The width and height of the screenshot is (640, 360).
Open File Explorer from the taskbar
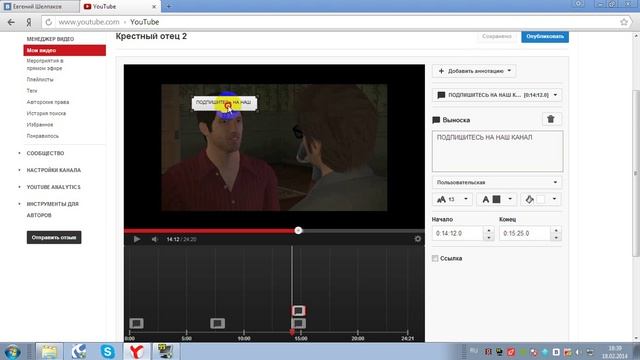(x=49, y=351)
